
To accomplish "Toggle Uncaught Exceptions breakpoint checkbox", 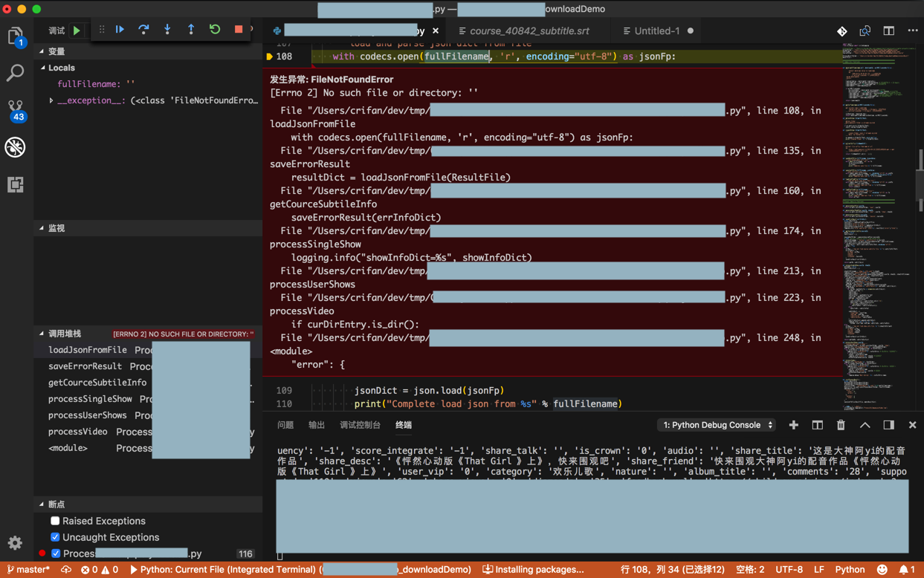I will tap(55, 537).
